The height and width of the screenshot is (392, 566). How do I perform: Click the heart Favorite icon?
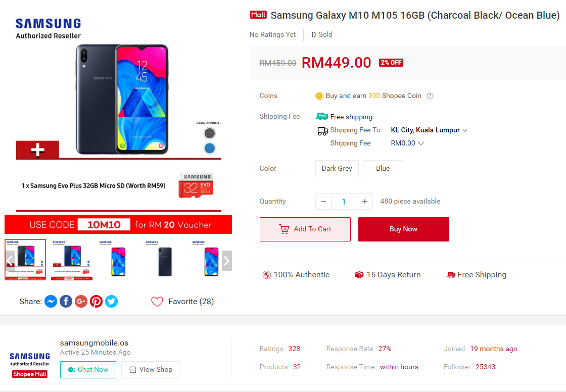(157, 302)
